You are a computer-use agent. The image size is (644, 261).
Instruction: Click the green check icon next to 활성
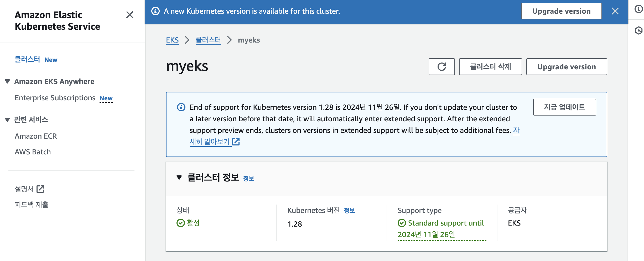(181, 223)
